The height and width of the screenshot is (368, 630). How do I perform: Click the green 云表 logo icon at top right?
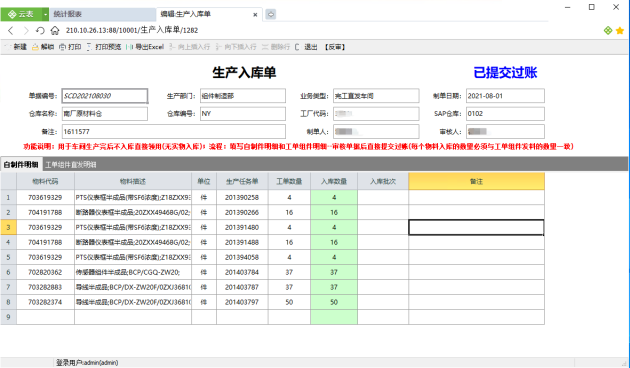608,31
